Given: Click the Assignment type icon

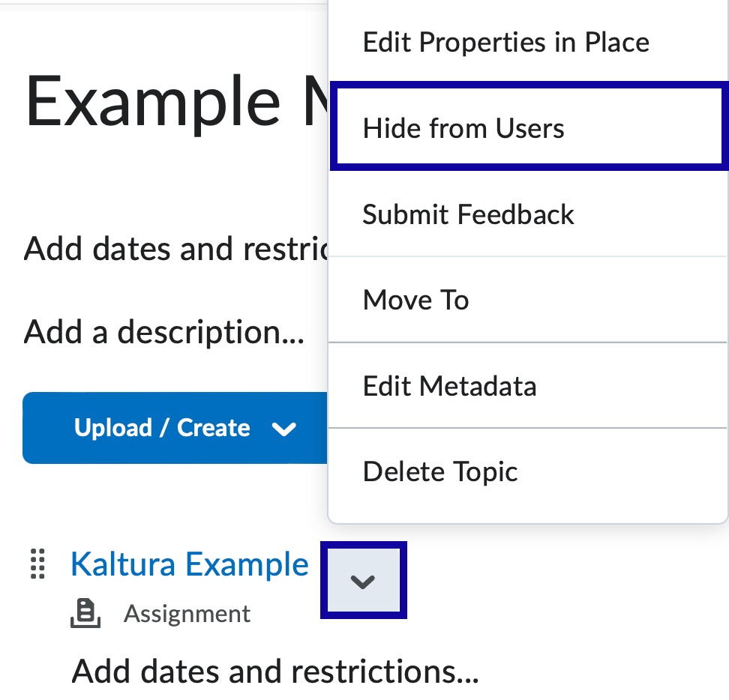Looking at the screenshot, I should pos(85,613).
